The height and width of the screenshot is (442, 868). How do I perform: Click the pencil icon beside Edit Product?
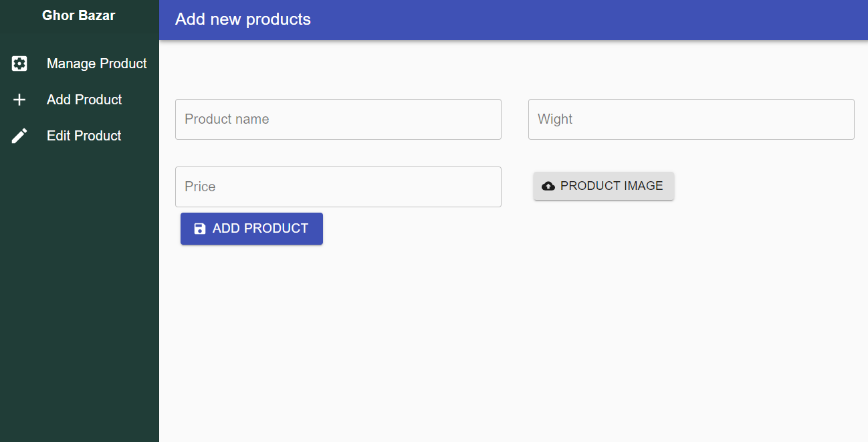pyautogui.click(x=19, y=136)
